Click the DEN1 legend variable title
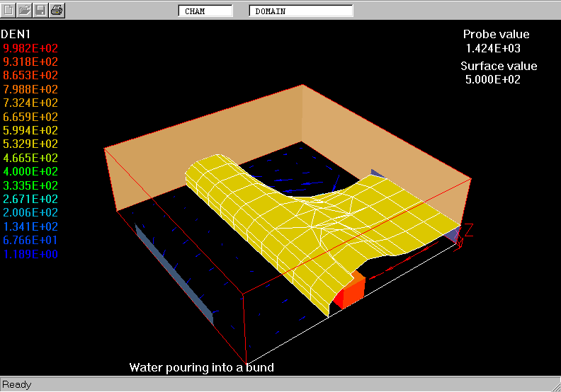The image size is (561, 392). (16, 34)
